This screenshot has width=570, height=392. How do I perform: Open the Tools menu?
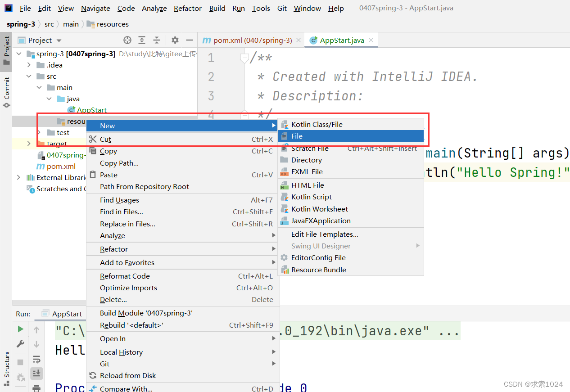pos(261,8)
